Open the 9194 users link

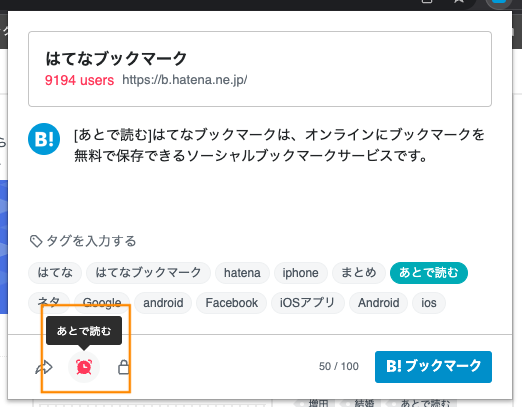[x=79, y=80]
